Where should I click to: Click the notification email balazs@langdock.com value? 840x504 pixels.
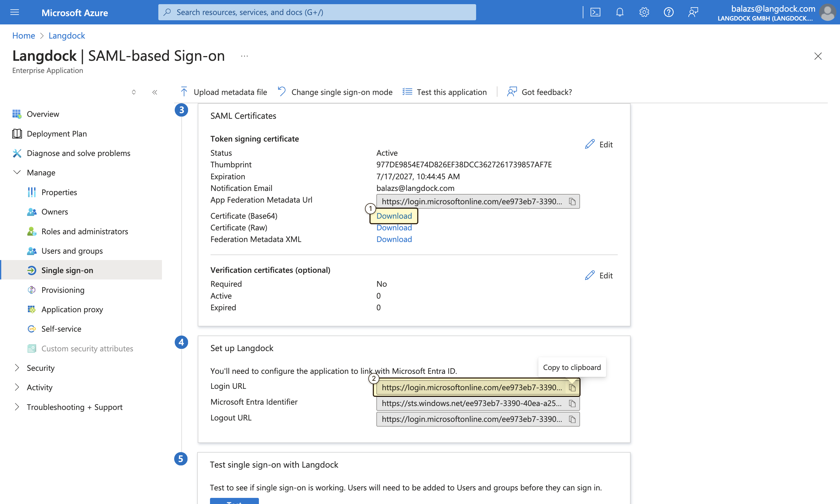pyautogui.click(x=415, y=188)
